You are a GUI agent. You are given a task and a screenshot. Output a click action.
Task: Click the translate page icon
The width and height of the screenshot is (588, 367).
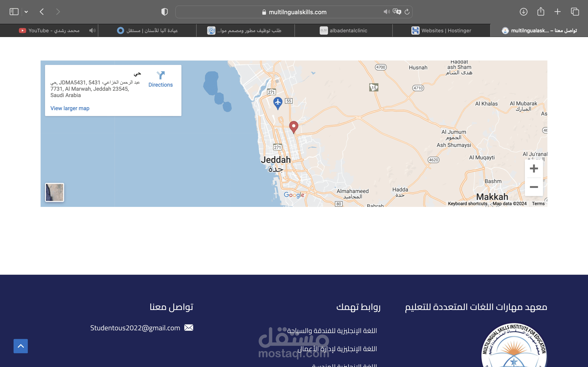pyautogui.click(x=397, y=12)
